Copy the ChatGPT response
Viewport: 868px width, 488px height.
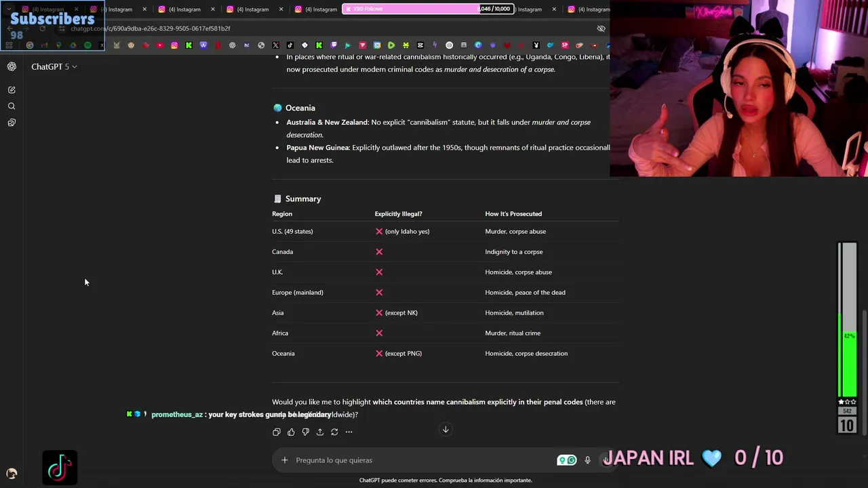[x=276, y=432]
